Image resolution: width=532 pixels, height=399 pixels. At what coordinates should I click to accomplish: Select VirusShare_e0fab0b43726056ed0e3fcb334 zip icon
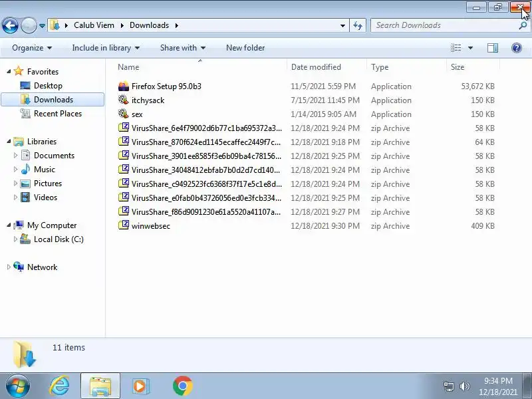tap(124, 198)
